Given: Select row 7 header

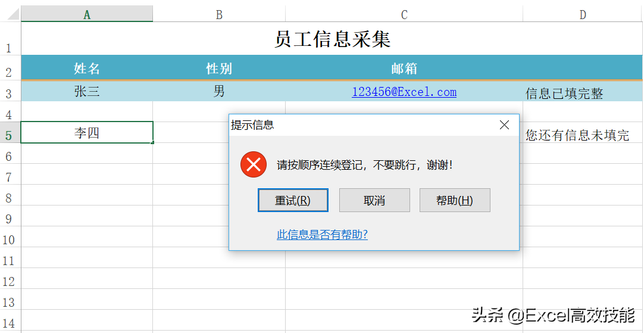Looking at the screenshot, I should [x=10, y=175].
